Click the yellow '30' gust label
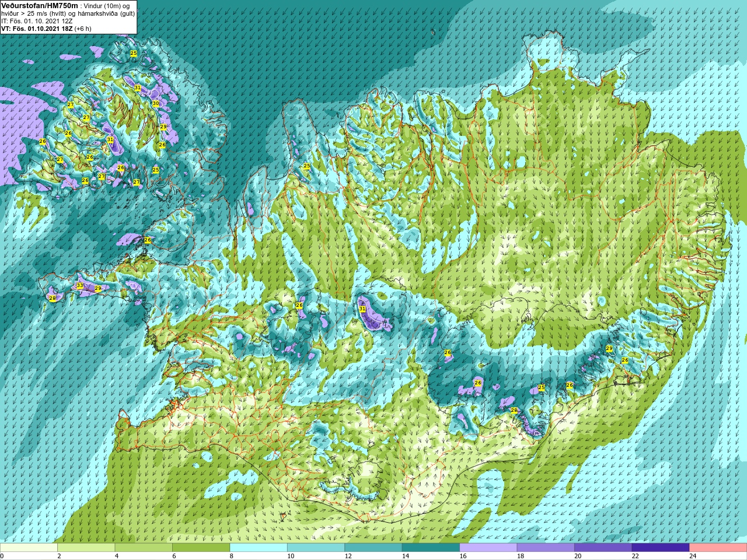Screen dimensions: 747x560 155,103
